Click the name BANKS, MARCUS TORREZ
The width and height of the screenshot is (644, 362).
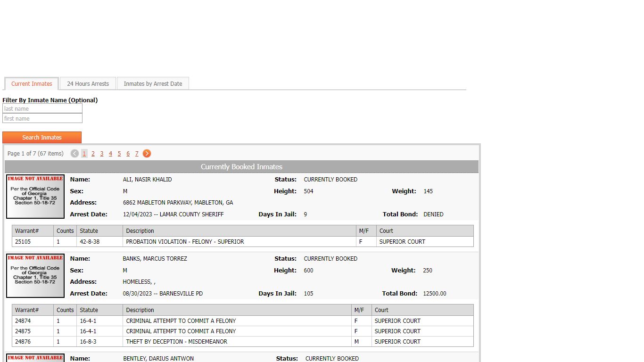155,259
